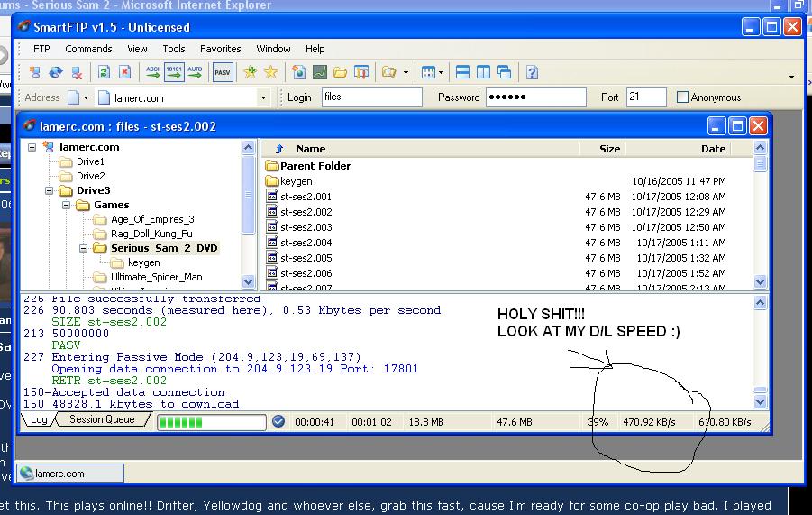Select the Rag_Doll_Kung_Fu folder
This screenshot has height=515, width=812.
pyautogui.click(x=151, y=234)
